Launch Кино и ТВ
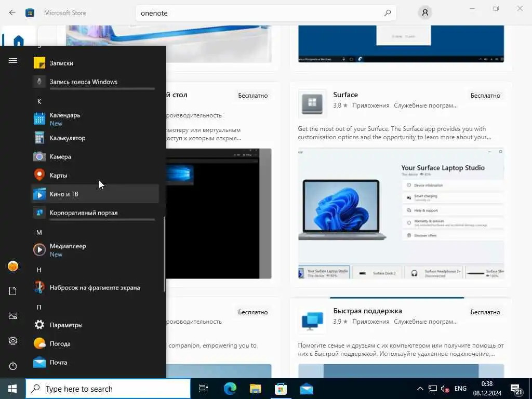 95,194
